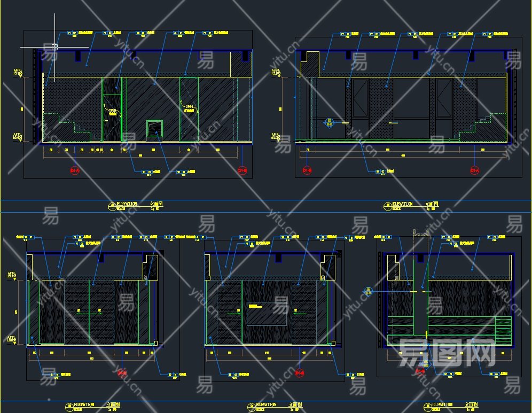Pick left red section marker, top-left elevation
This screenshot has height=413, width=532.
pyautogui.click(x=75, y=170)
